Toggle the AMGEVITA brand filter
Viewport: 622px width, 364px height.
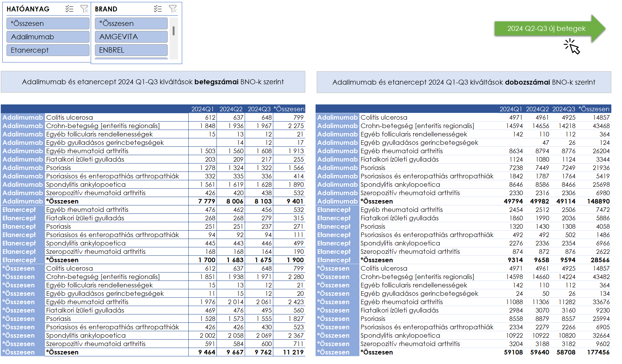tap(131, 37)
